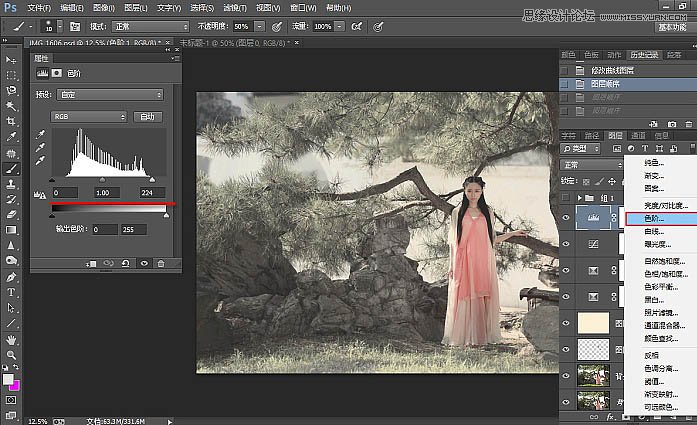The height and width of the screenshot is (425, 697).
Task: Open the 预设 preset dropdown
Action: tap(112, 95)
